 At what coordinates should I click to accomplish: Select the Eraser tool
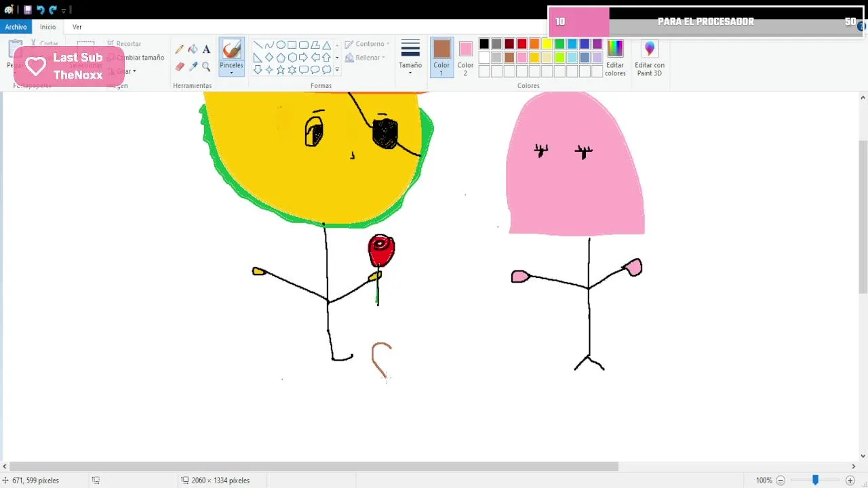180,66
